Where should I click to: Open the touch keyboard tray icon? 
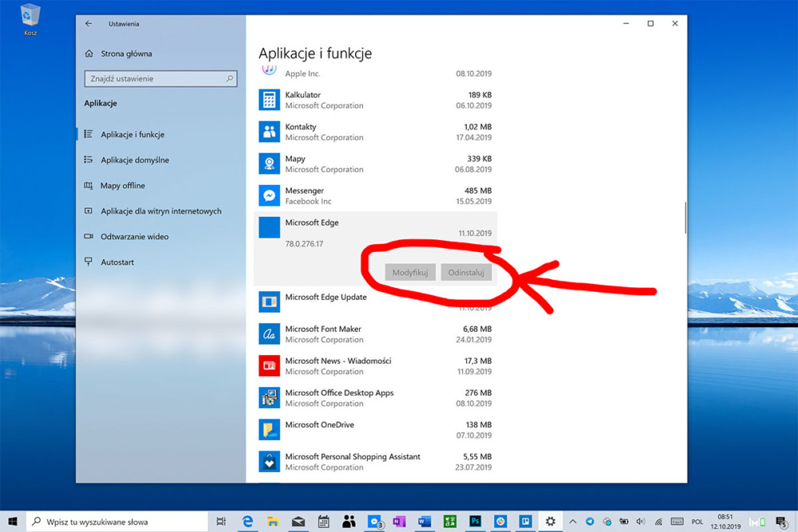[x=677, y=522]
